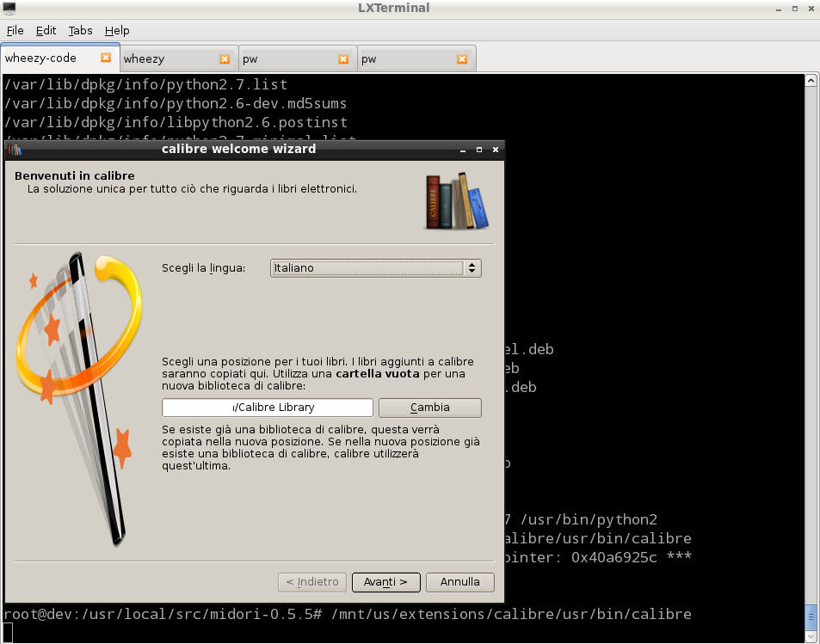The height and width of the screenshot is (644, 820).
Task: Click the Annulla button
Action: [x=460, y=582]
